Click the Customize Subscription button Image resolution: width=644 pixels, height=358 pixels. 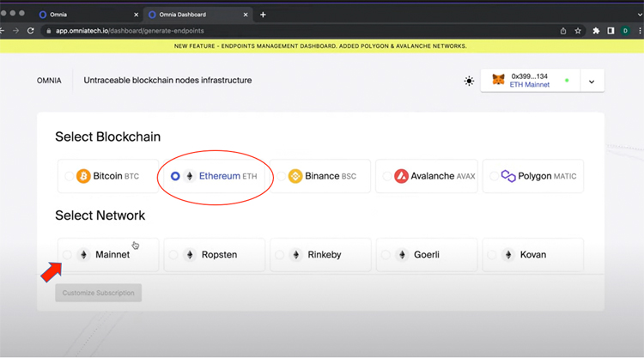(x=99, y=293)
